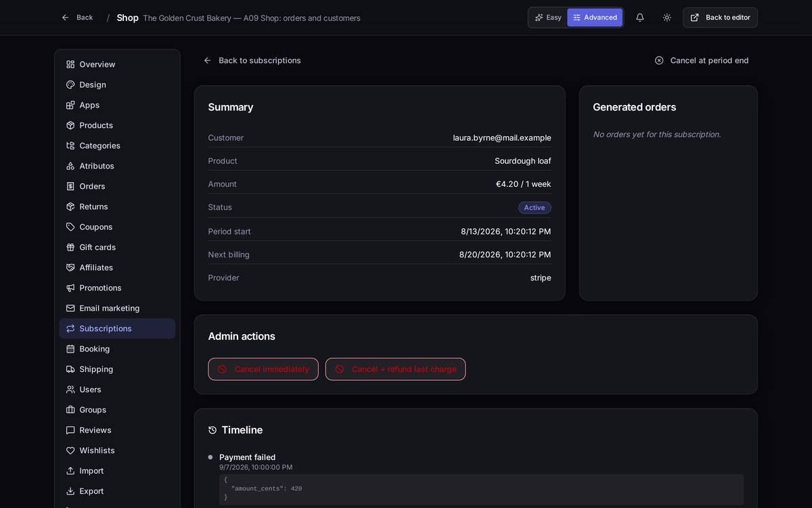Click the Payment failed timeline entry
The width and height of the screenshot is (812, 508).
pos(248,457)
